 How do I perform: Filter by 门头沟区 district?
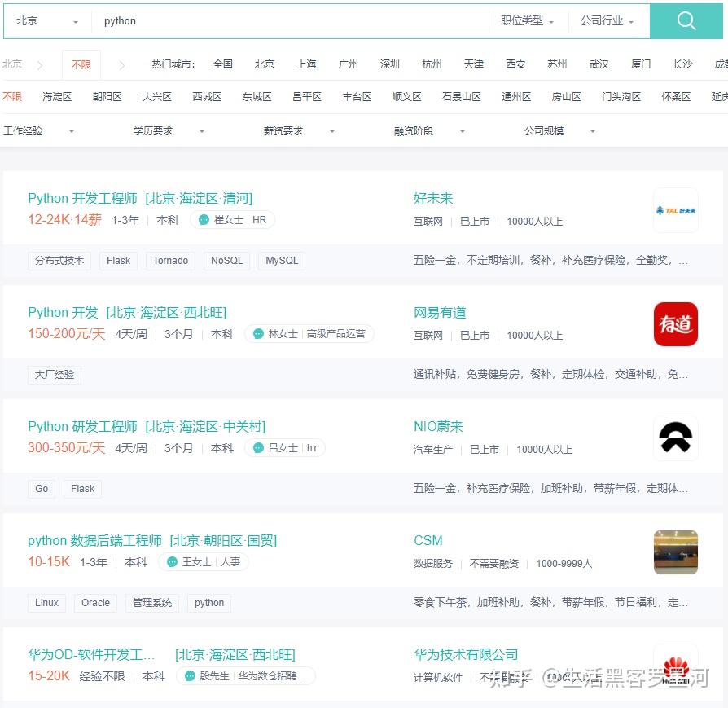point(621,97)
